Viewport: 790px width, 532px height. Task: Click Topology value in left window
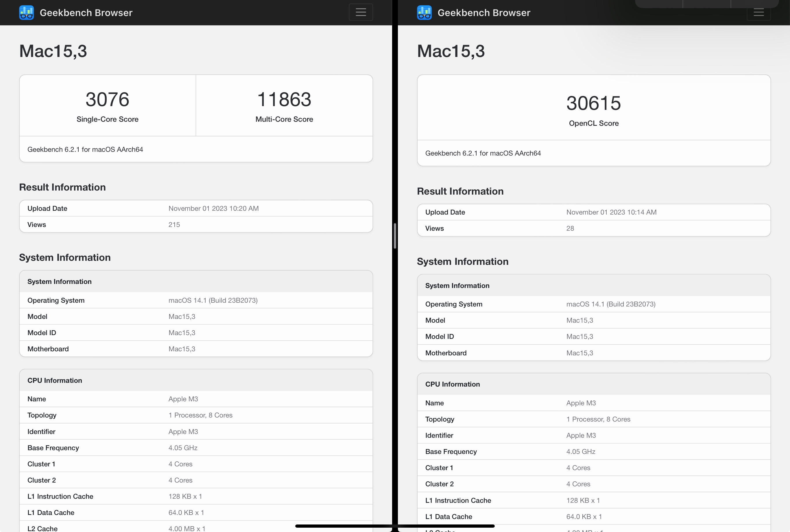pyautogui.click(x=200, y=415)
